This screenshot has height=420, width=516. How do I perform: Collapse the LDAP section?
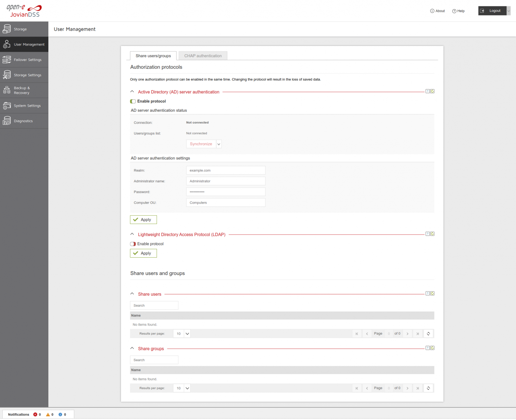tap(132, 234)
